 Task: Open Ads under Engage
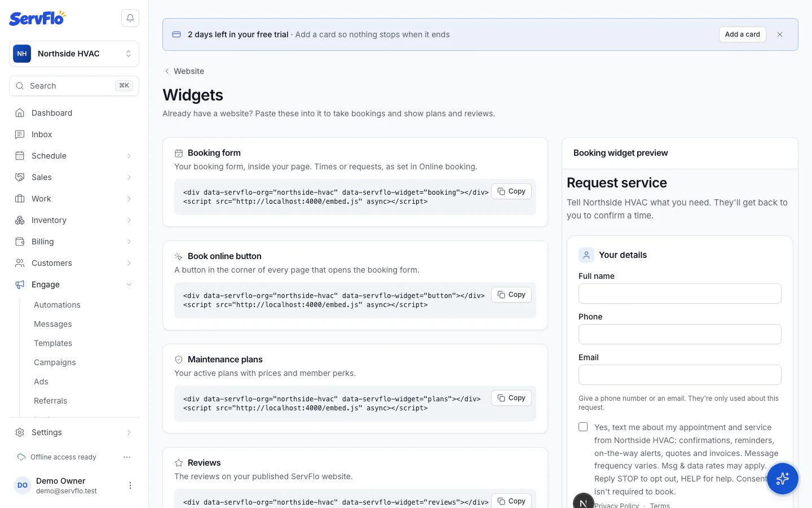click(x=41, y=382)
